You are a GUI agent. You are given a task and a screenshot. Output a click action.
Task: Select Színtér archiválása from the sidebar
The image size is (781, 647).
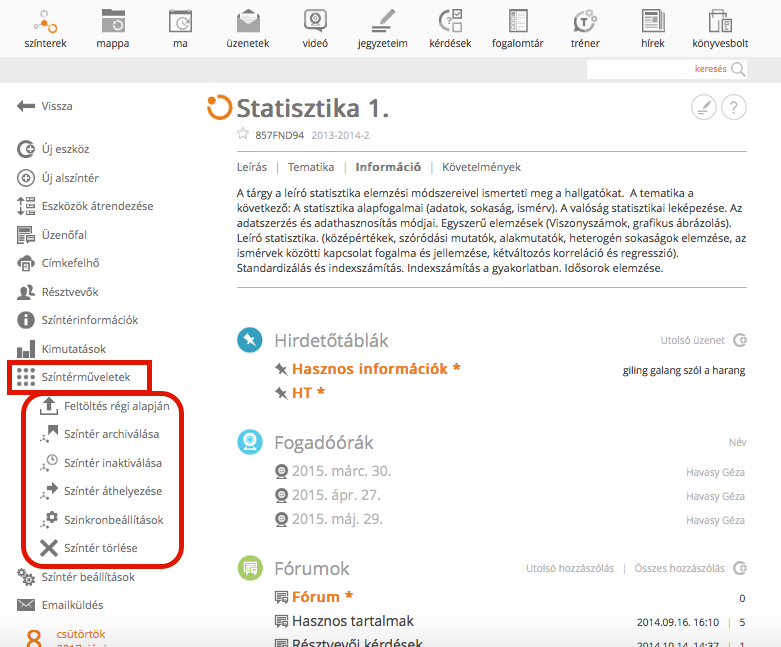pyautogui.click(x=111, y=434)
